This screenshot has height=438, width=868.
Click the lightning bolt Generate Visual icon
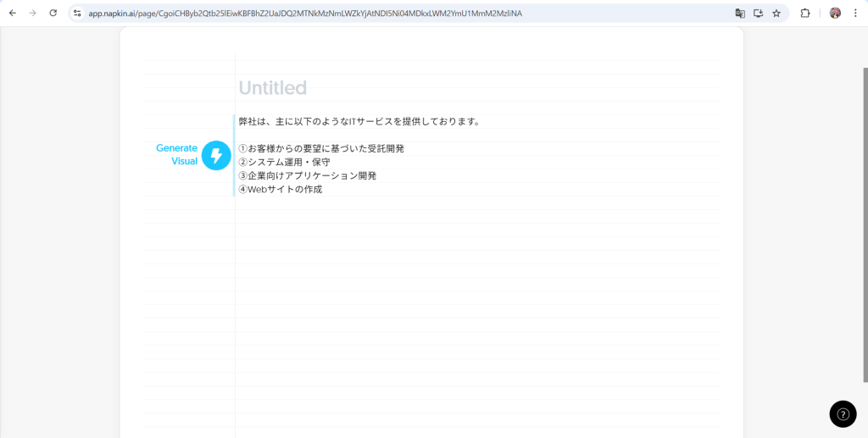tap(216, 155)
